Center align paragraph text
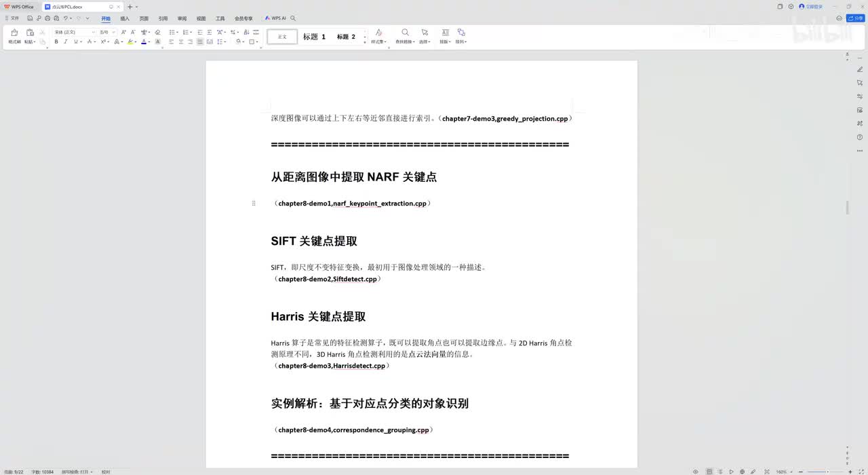 pyautogui.click(x=181, y=41)
